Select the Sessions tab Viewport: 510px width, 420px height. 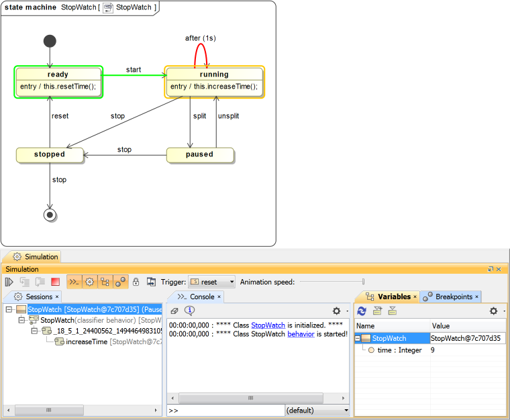pyautogui.click(x=38, y=297)
